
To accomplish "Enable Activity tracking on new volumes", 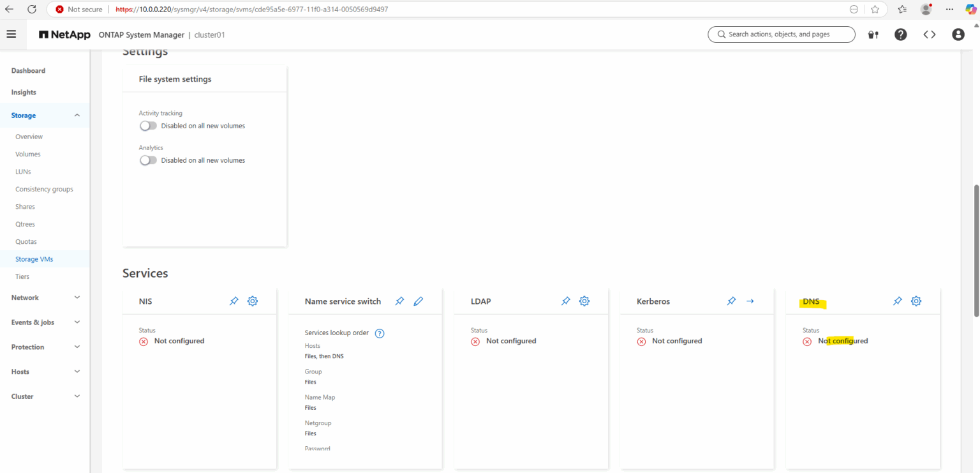I will point(148,126).
